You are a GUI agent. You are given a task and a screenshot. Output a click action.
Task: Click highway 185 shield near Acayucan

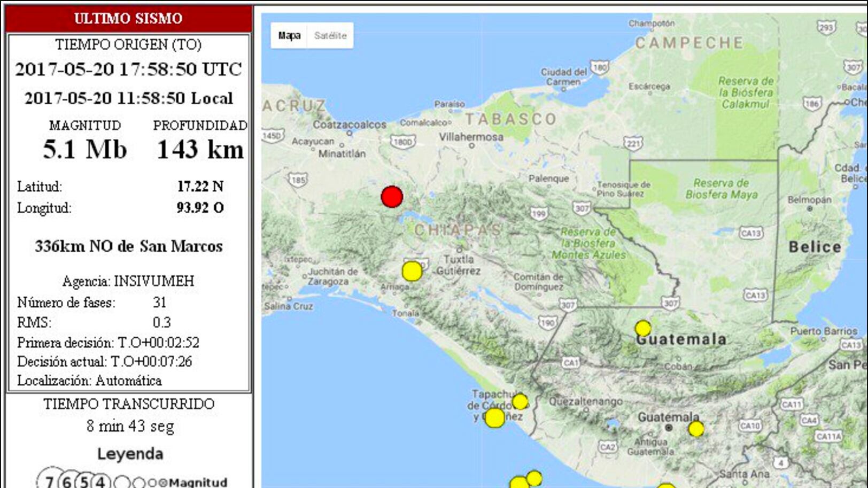click(x=298, y=180)
